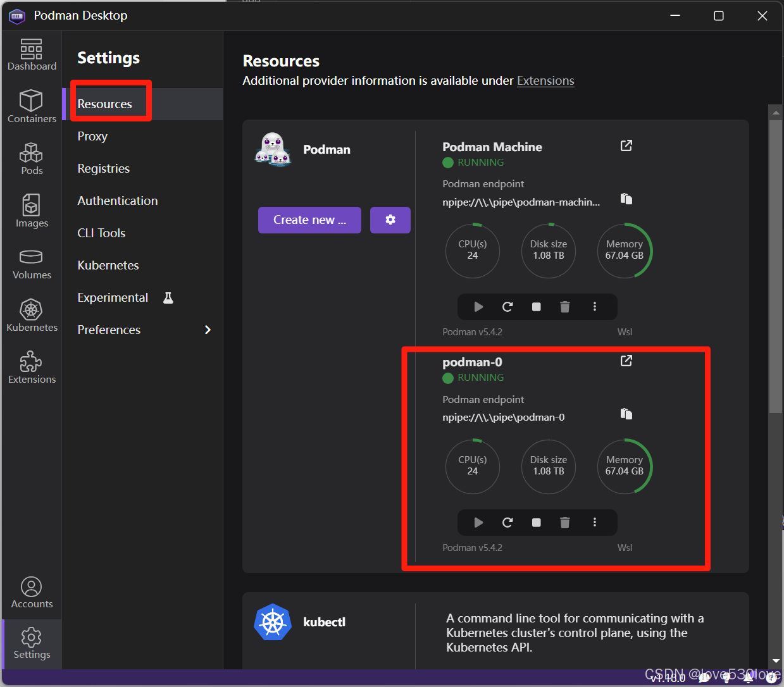
Task: Click the podman-0 Disk size 1.08 TB gauge
Action: 549,466
